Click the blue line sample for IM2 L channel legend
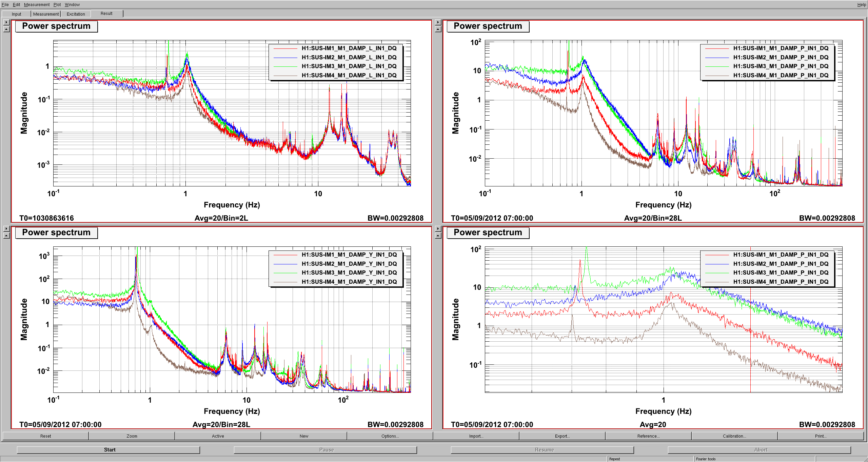Screen dimensions: 868x462 tap(285, 58)
